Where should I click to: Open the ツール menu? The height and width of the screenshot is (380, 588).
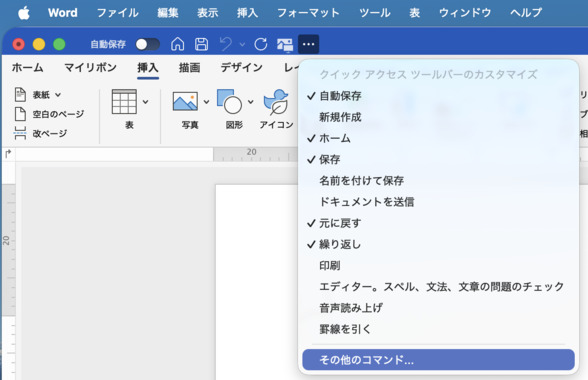(375, 13)
